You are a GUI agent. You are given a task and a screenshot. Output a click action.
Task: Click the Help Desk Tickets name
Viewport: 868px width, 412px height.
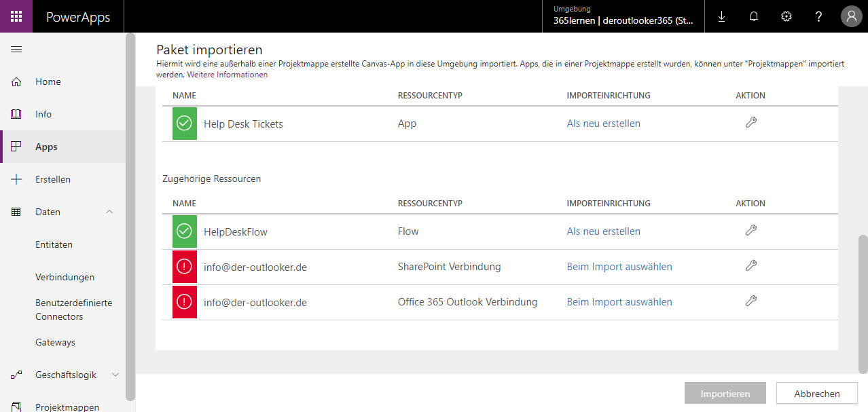coord(243,124)
